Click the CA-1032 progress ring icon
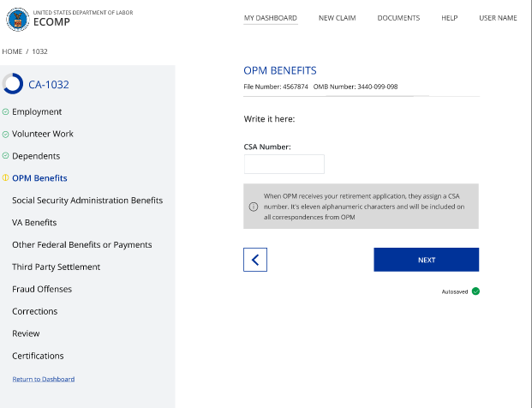Viewport: 532px width, 408px height. click(13, 84)
